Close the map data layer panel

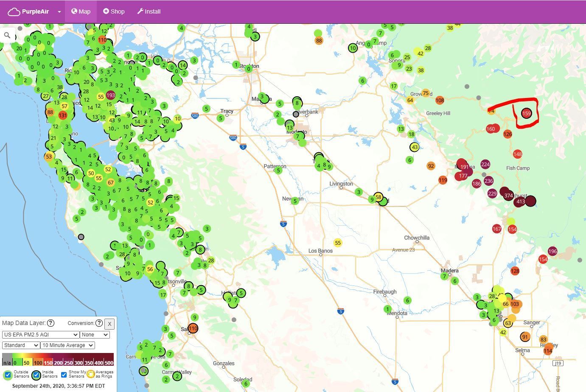coord(109,324)
